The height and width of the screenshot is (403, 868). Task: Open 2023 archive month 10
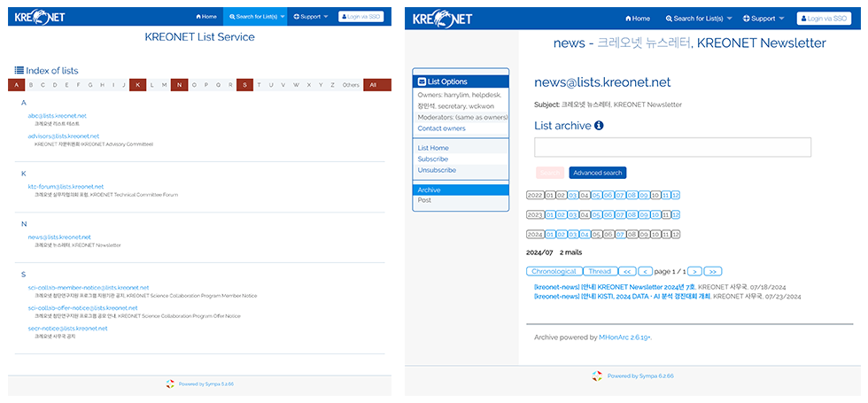[x=655, y=214]
